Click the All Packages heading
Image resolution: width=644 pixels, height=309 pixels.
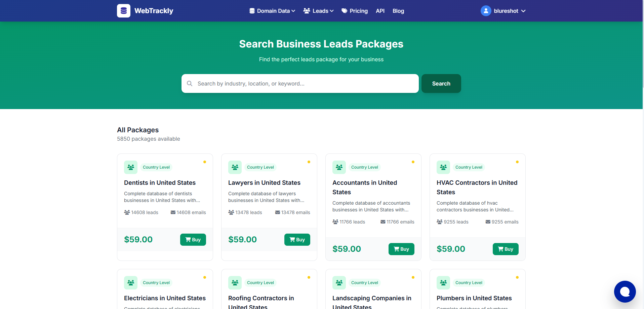(138, 130)
